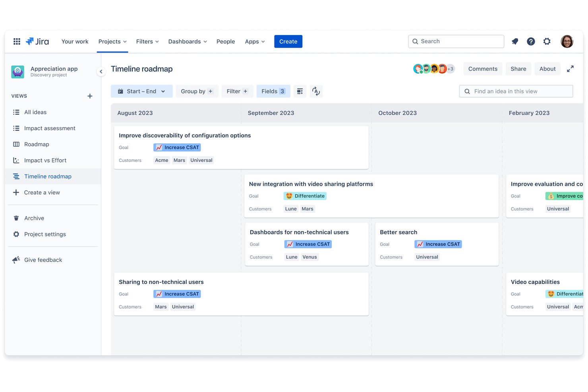Open the Comments button
588x392 pixels.
pyautogui.click(x=483, y=69)
